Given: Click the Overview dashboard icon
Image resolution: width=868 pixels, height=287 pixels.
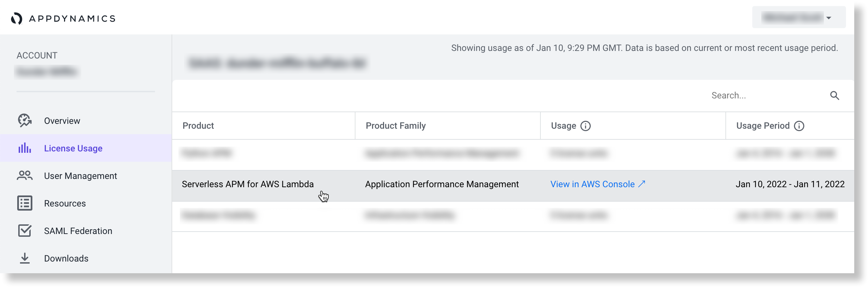Looking at the screenshot, I should 25,121.
